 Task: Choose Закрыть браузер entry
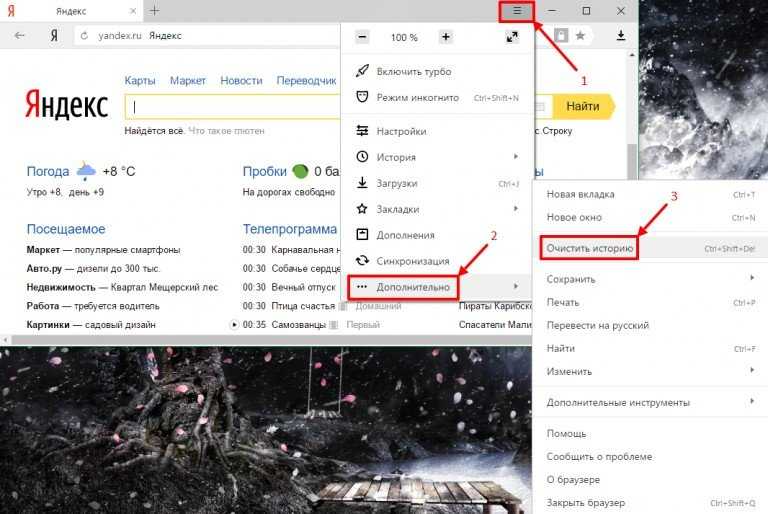(650, 503)
